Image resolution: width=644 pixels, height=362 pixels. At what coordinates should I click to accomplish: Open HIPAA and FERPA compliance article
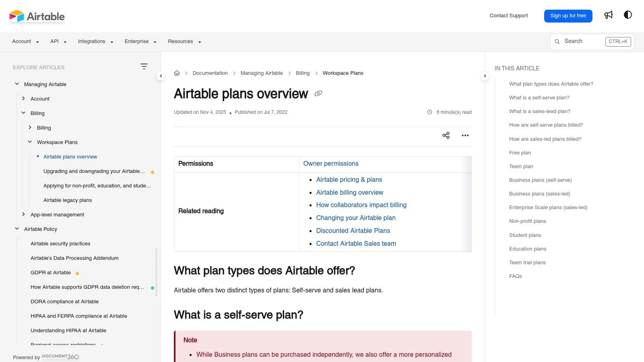79,316
